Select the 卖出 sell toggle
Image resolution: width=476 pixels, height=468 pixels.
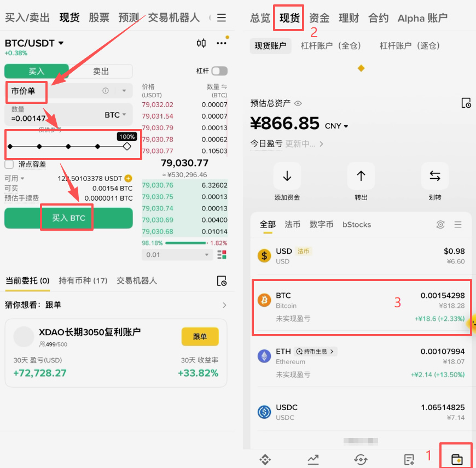point(101,71)
